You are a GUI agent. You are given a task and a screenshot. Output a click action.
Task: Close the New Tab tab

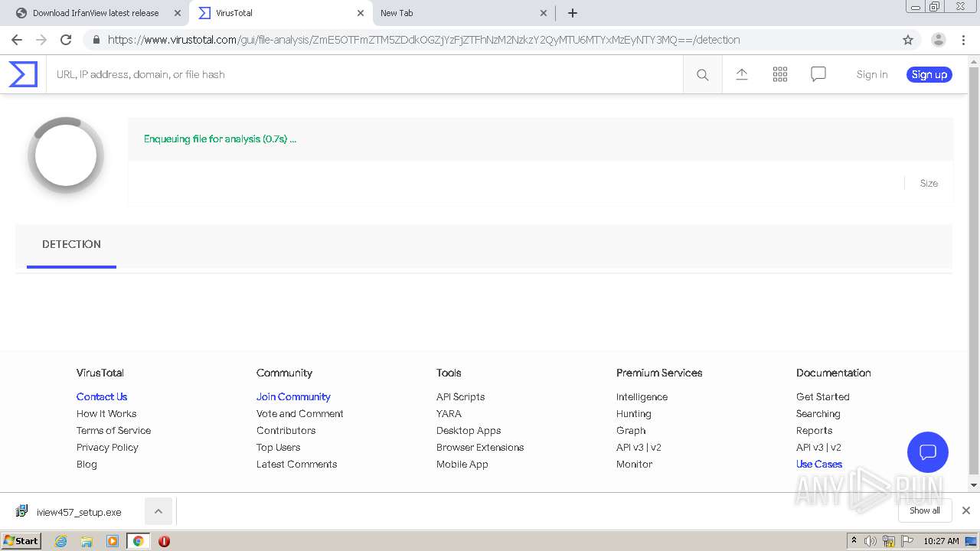click(543, 13)
